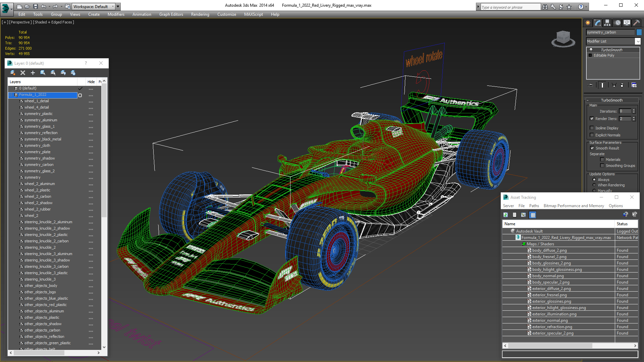The height and width of the screenshot is (362, 644).
Task: Click the keyword search input field
Action: click(510, 7)
